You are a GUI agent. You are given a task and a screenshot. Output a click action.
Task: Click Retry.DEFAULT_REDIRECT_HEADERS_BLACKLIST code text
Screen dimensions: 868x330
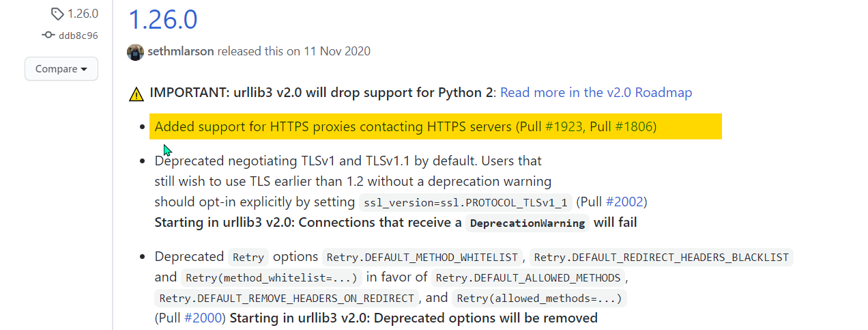coord(661,258)
